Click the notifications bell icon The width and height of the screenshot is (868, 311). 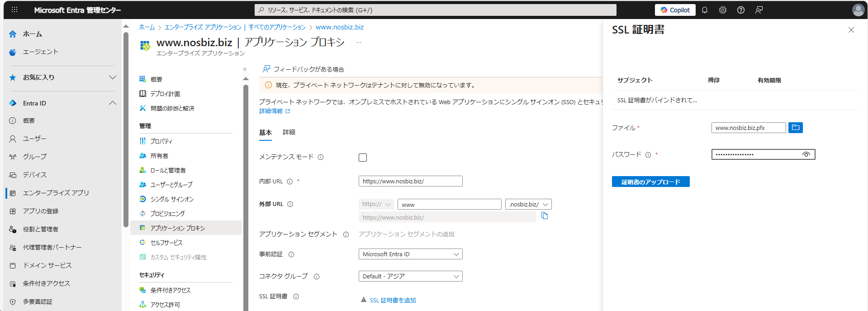click(x=704, y=10)
